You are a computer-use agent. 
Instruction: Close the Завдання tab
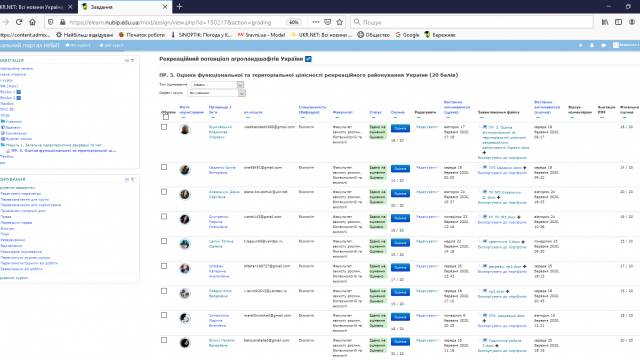(x=165, y=7)
